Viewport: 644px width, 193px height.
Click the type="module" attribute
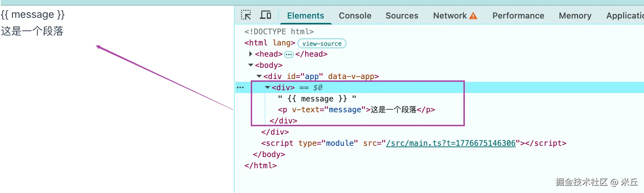tap(328, 143)
